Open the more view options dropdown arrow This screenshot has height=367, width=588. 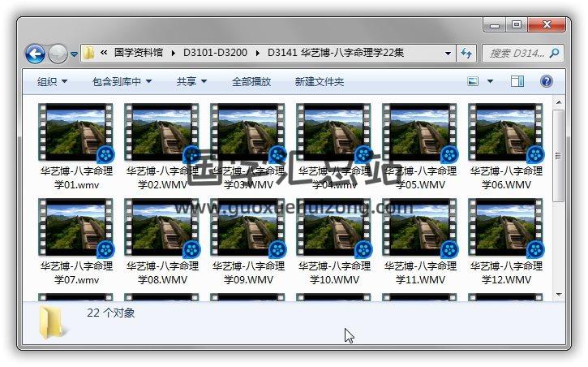490,81
